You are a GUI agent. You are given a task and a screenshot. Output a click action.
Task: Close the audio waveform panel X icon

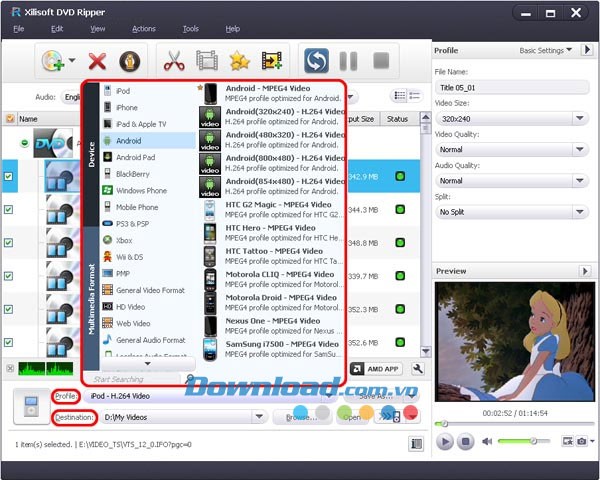coord(10,368)
